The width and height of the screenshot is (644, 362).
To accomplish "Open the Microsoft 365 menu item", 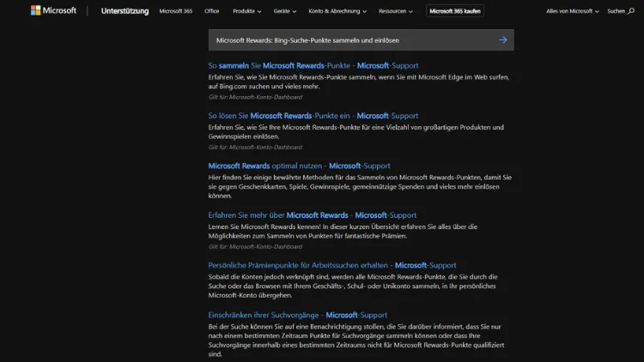I will click(176, 11).
